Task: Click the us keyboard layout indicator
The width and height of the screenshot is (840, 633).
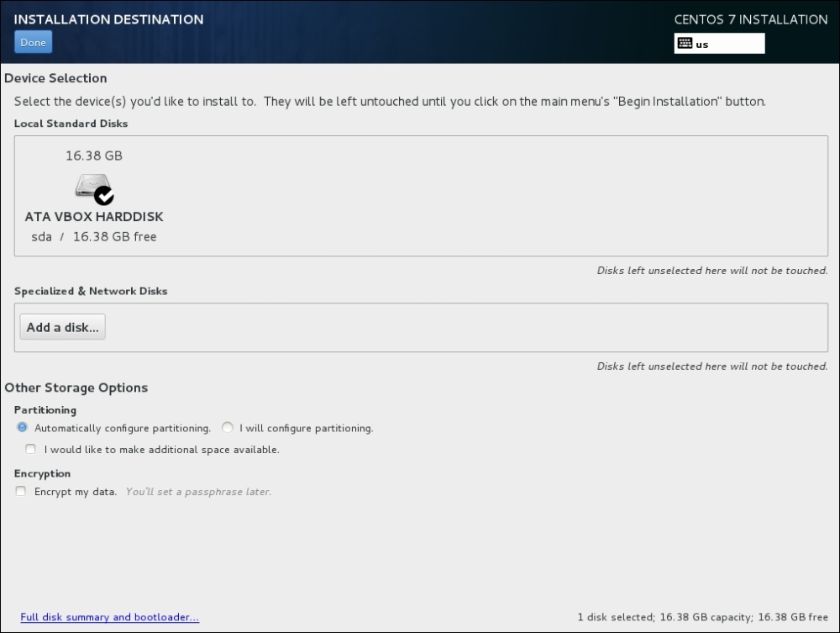Action: click(x=720, y=44)
